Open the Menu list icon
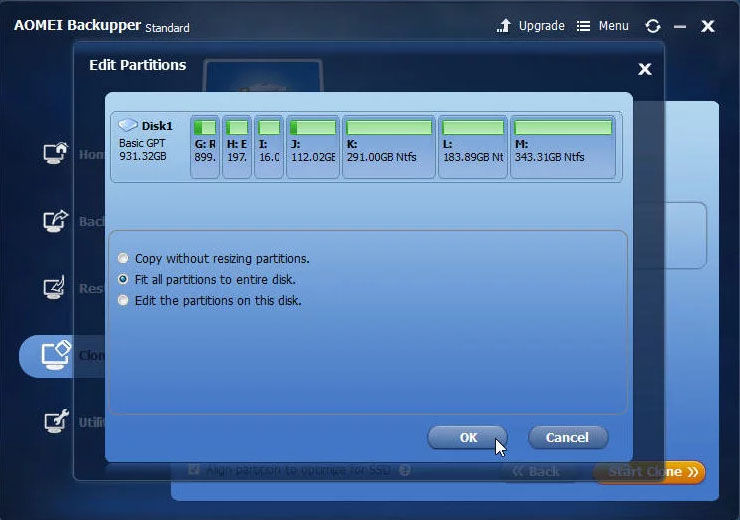740x520 pixels. (x=583, y=26)
